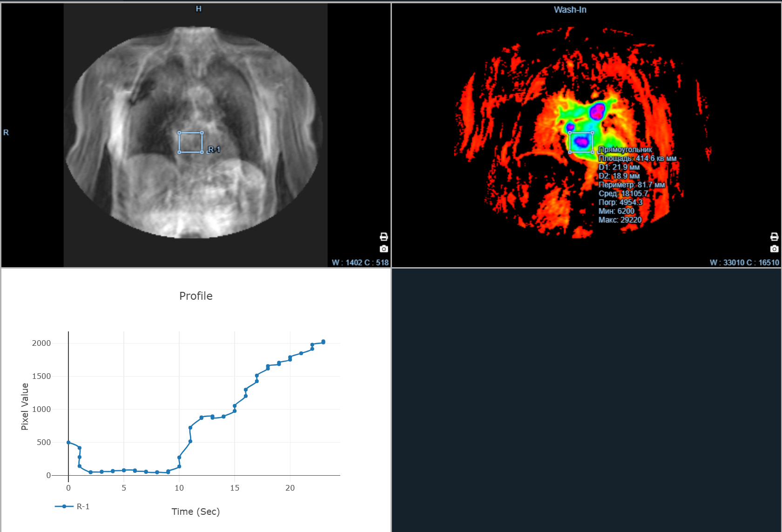782x532 pixels.
Task: Click the first data point at time 0
Action: tap(68, 443)
